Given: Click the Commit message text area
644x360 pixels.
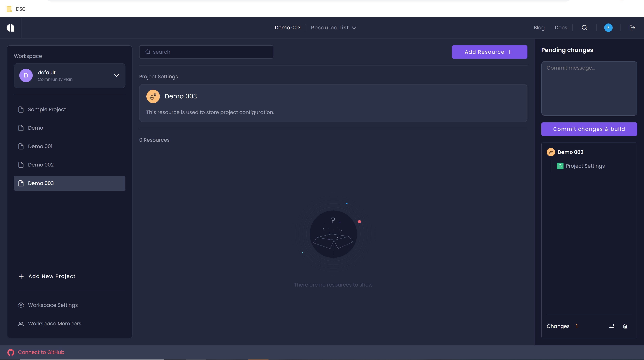Looking at the screenshot, I should click(x=589, y=88).
